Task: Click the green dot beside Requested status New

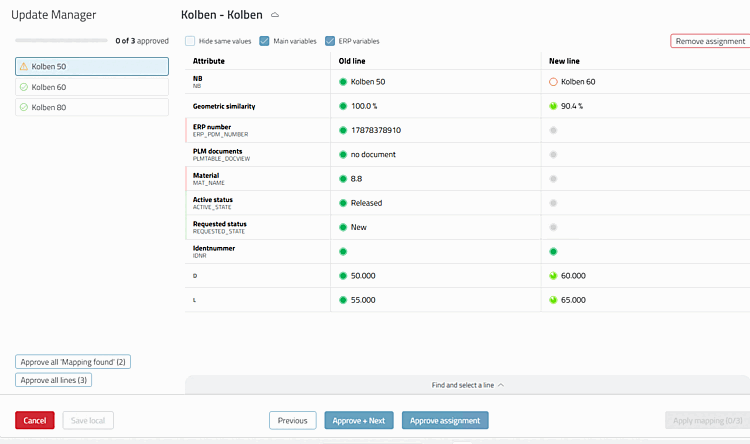Action: pyautogui.click(x=342, y=227)
